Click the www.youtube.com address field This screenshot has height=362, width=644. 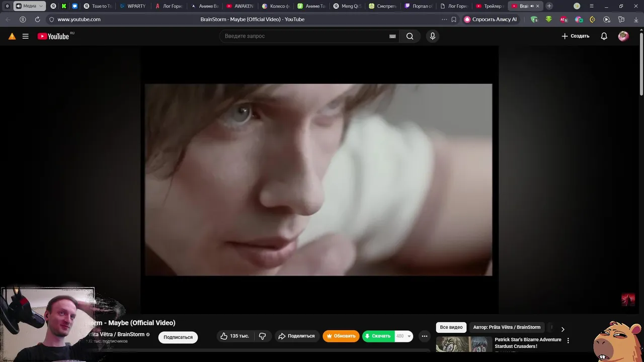[79, 20]
